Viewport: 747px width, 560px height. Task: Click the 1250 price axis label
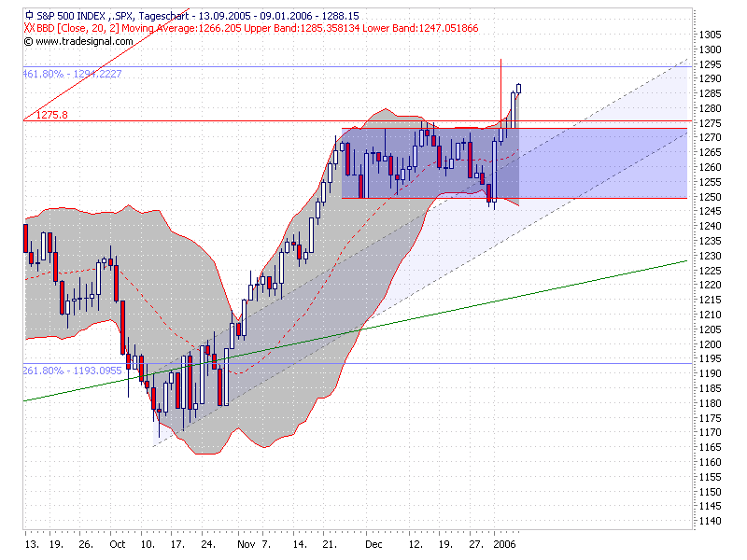(710, 197)
